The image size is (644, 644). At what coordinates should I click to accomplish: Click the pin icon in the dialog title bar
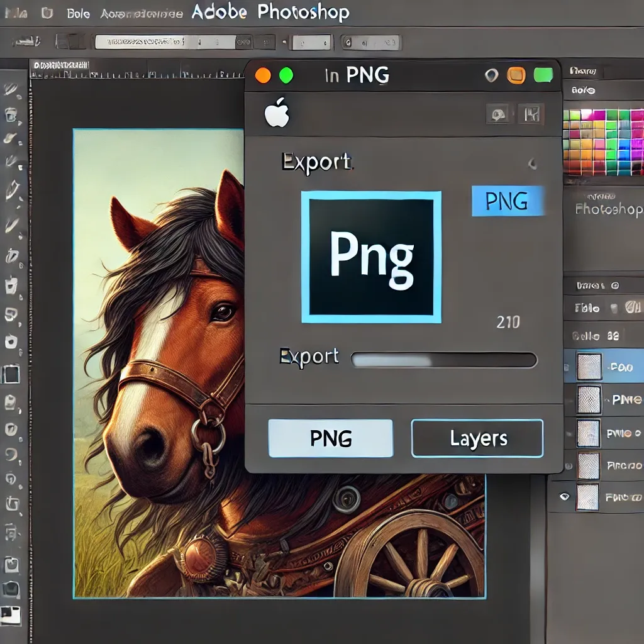click(x=491, y=75)
